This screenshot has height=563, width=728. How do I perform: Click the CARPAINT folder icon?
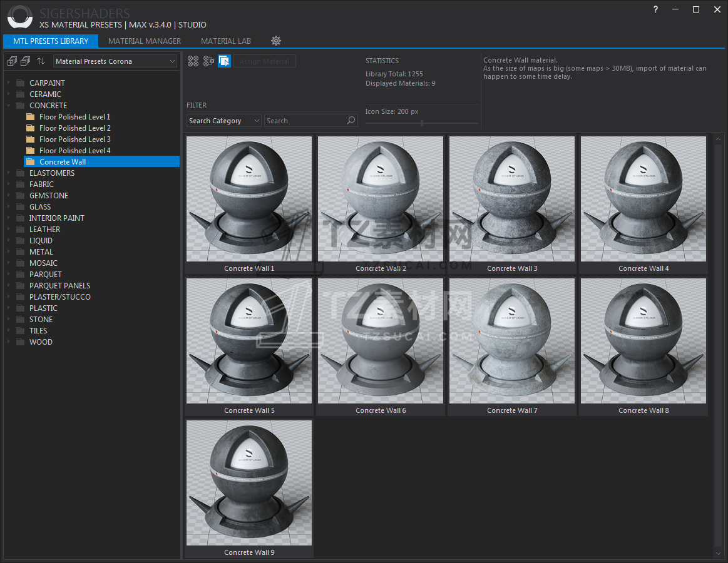tap(21, 83)
